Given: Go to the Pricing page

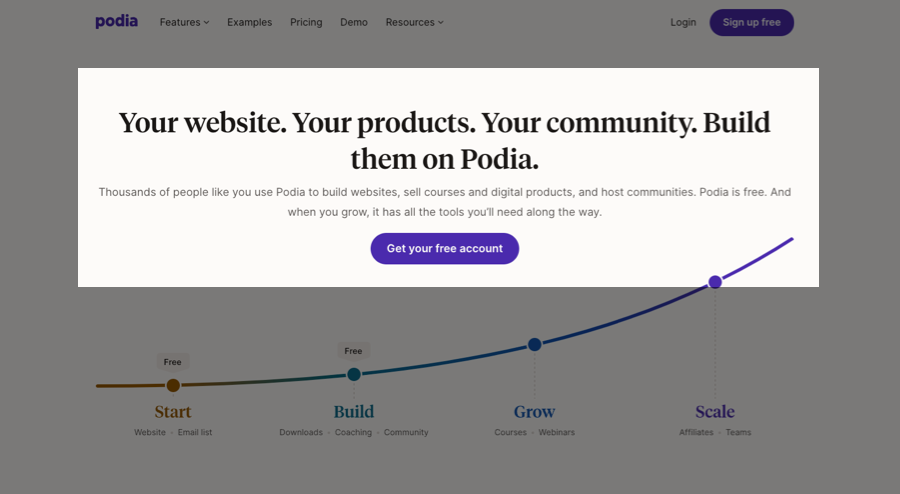Looking at the screenshot, I should click(x=306, y=22).
